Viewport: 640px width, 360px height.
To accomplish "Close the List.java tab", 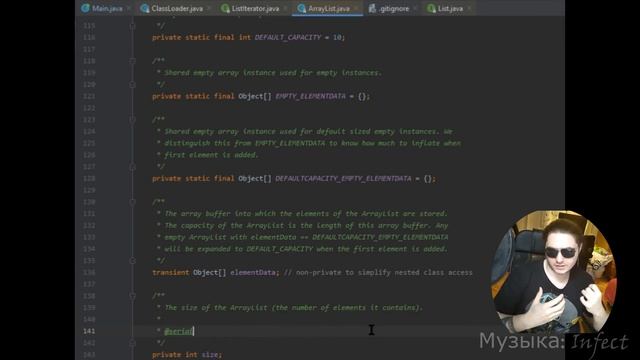I will click(469, 8).
